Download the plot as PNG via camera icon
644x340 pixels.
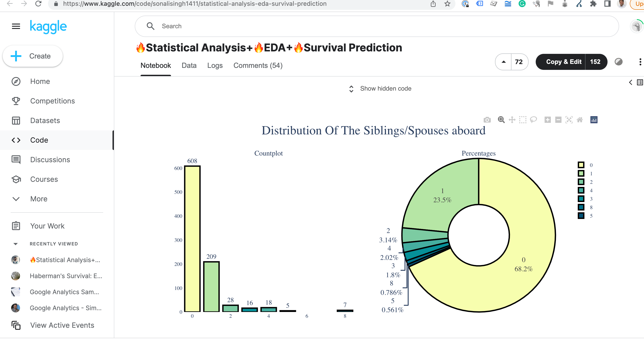pyautogui.click(x=487, y=120)
